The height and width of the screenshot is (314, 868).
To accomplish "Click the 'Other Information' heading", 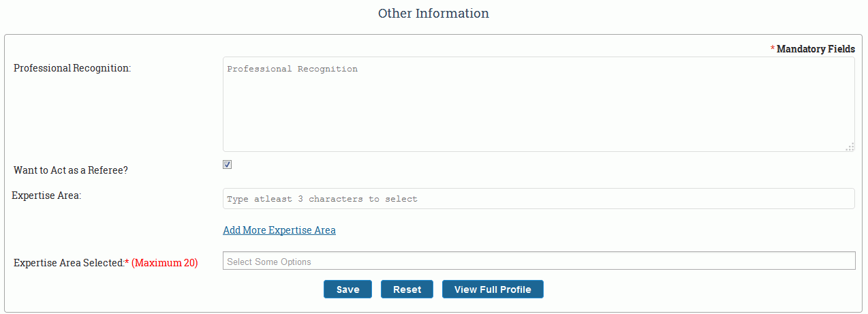I will click(433, 13).
